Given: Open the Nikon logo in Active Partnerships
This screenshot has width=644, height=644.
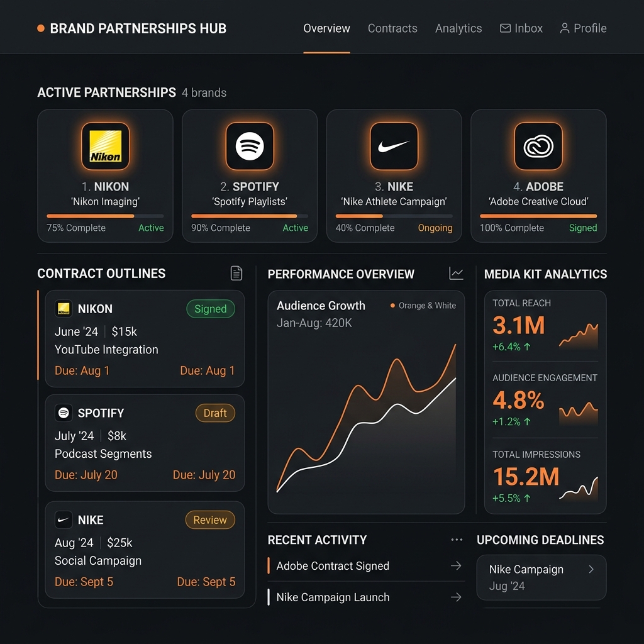Looking at the screenshot, I should 106,146.
